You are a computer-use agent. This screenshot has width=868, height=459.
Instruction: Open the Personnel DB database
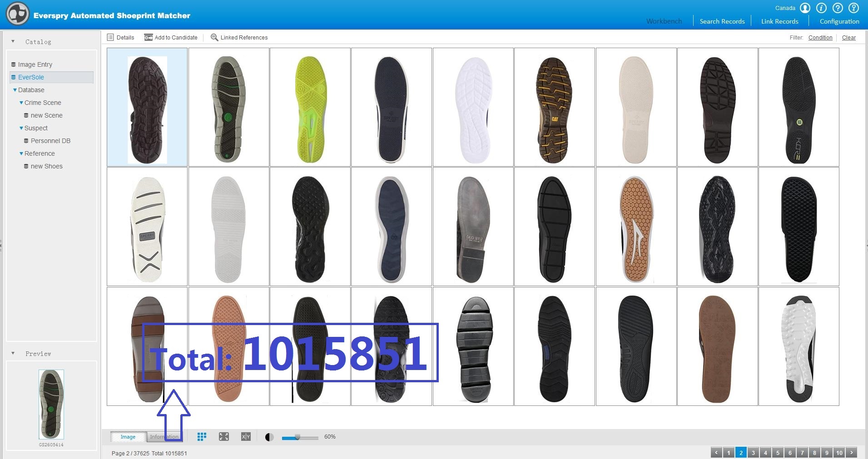pos(50,141)
